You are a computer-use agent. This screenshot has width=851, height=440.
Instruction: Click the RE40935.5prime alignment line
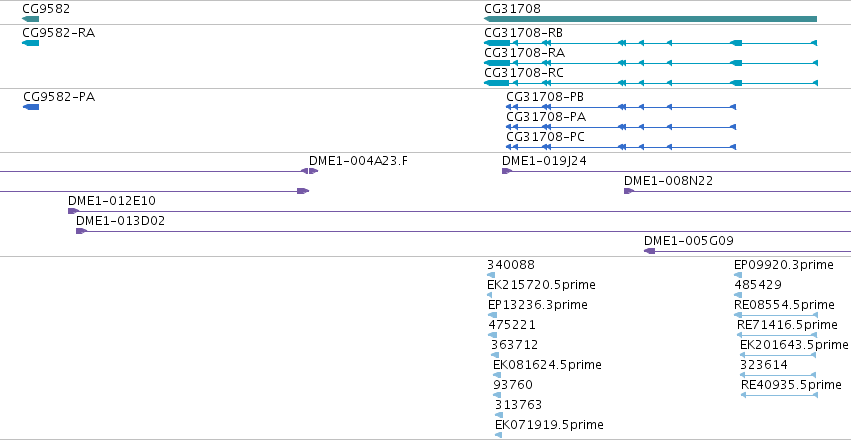(779, 395)
